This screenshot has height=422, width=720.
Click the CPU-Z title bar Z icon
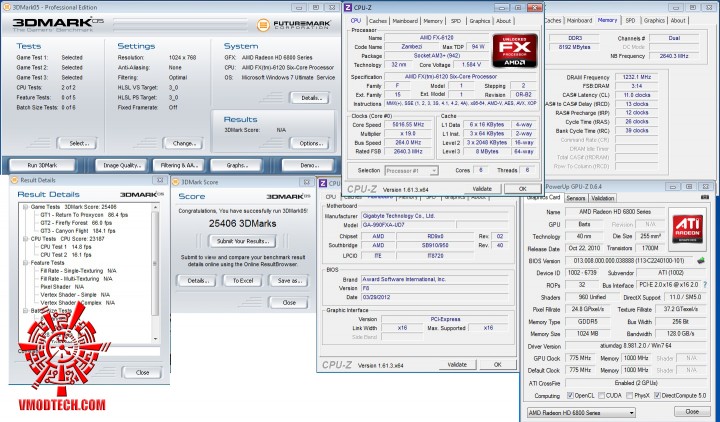(348, 7)
